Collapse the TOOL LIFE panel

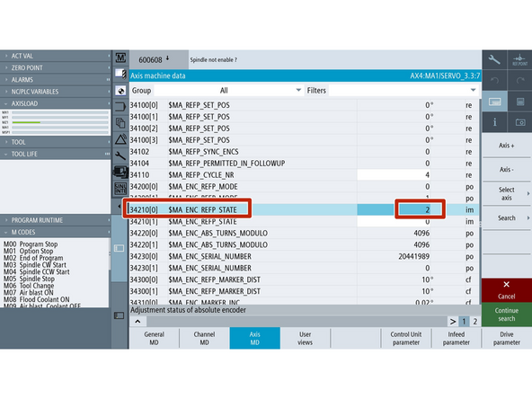click(x=55, y=154)
